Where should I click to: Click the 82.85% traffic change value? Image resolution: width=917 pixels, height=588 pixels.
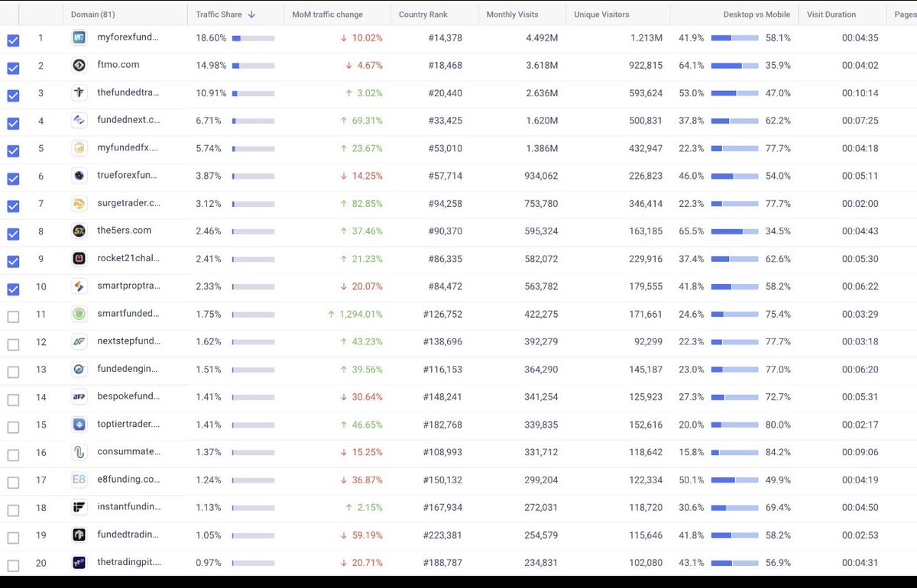368,204
